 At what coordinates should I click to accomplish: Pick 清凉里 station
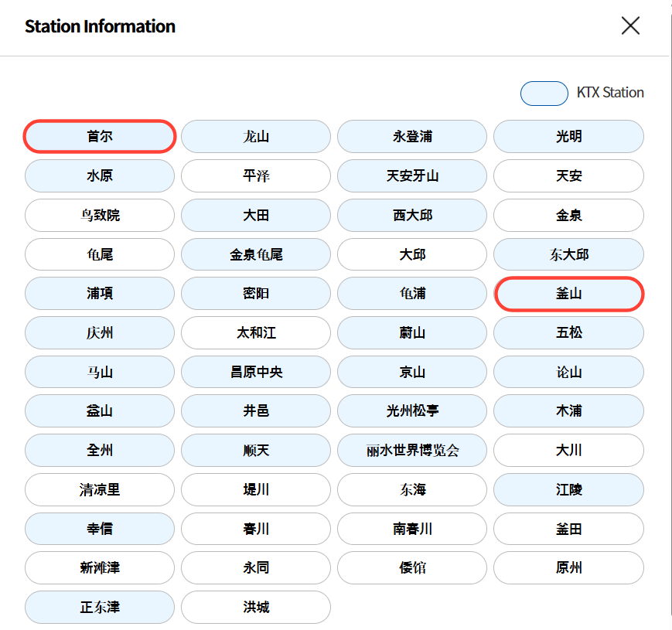coord(100,490)
